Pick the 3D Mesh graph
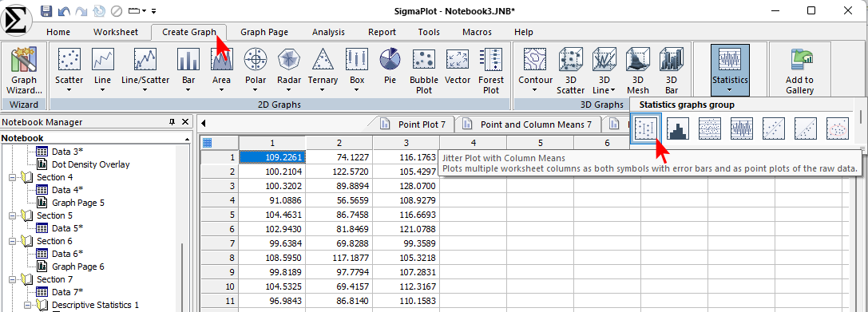The width and height of the screenshot is (868, 312). 638,70
